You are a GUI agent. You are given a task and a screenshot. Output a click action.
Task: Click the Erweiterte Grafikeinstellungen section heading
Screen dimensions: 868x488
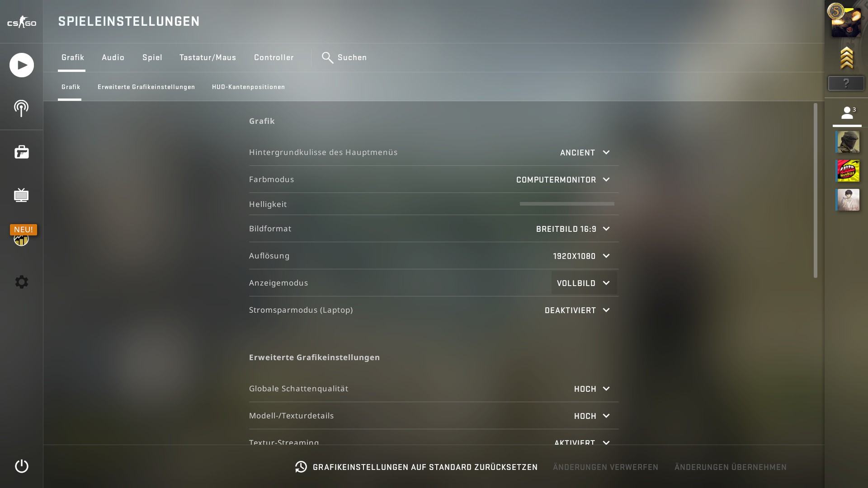pyautogui.click(x=314, y=357)
